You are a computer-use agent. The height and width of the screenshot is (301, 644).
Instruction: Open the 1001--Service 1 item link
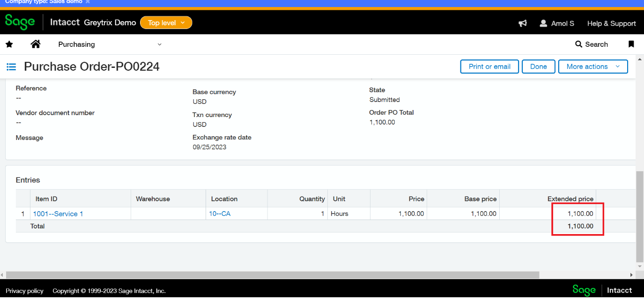click(58, 214)
